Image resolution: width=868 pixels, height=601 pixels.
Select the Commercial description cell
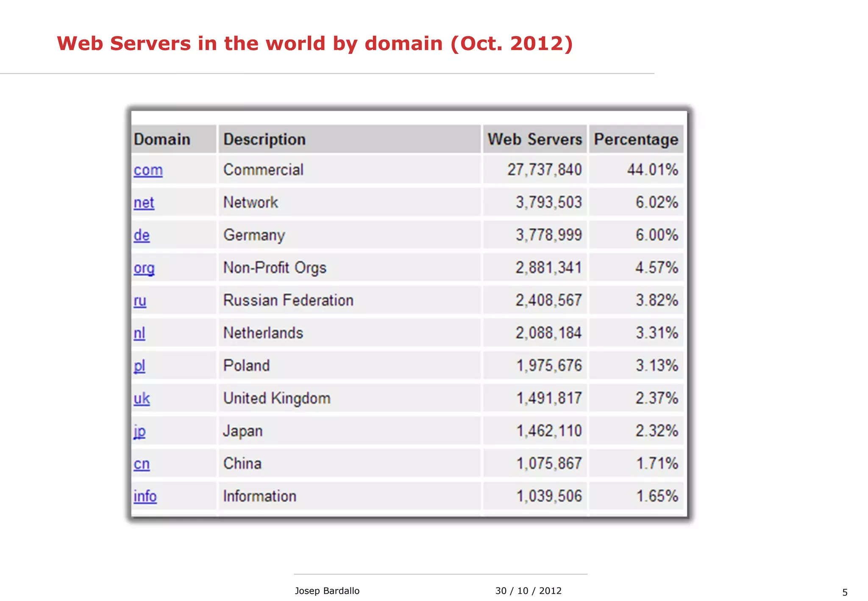pos(350,170)
